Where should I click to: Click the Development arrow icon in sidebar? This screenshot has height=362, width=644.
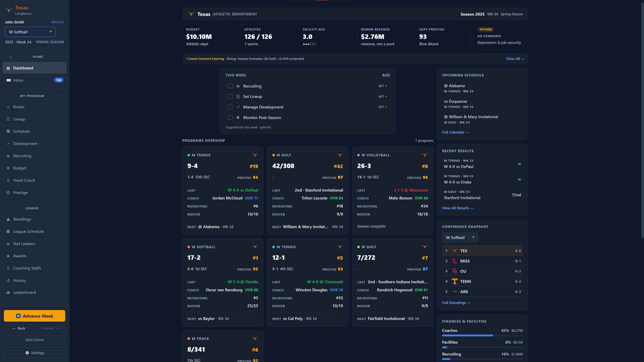pyautogui.click(x=8, y=143)
